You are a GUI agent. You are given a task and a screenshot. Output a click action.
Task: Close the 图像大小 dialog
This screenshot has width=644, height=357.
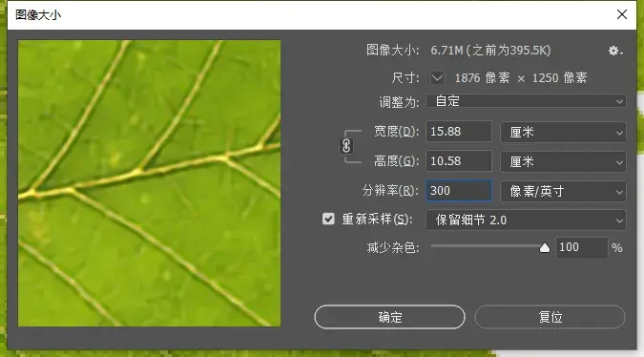coord(622,14)
